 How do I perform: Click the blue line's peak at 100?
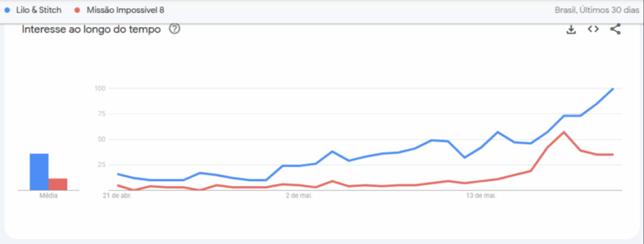point(613,89)
